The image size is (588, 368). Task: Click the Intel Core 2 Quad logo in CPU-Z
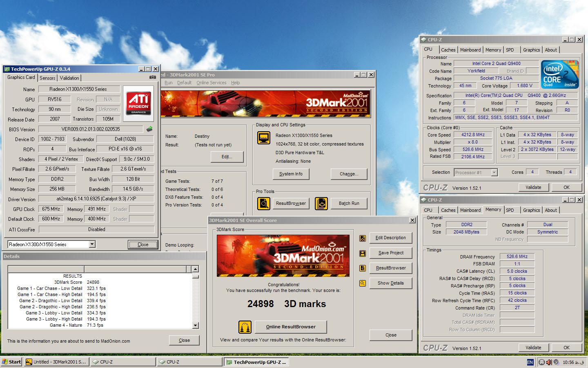click(x=560, y=74)
